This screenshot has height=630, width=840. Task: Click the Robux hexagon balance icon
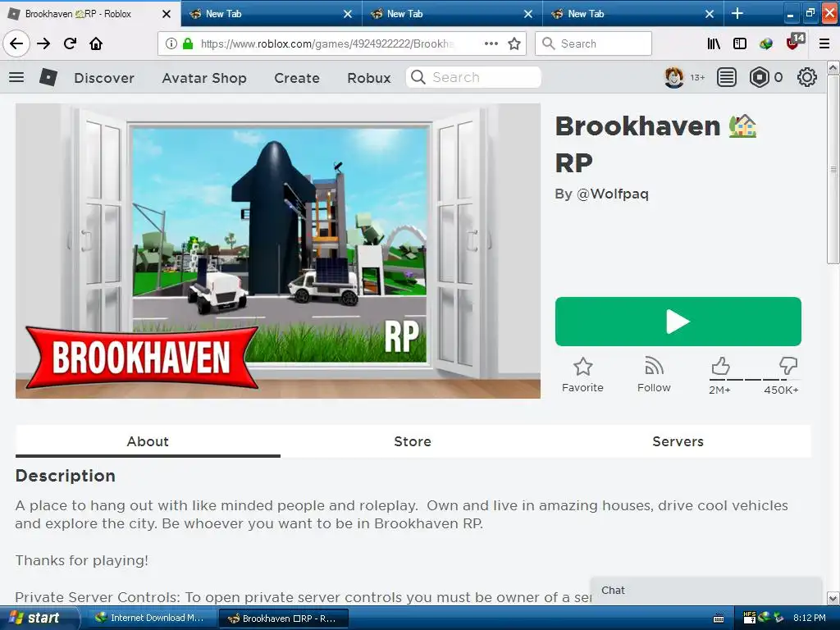[x=759, y=77]
